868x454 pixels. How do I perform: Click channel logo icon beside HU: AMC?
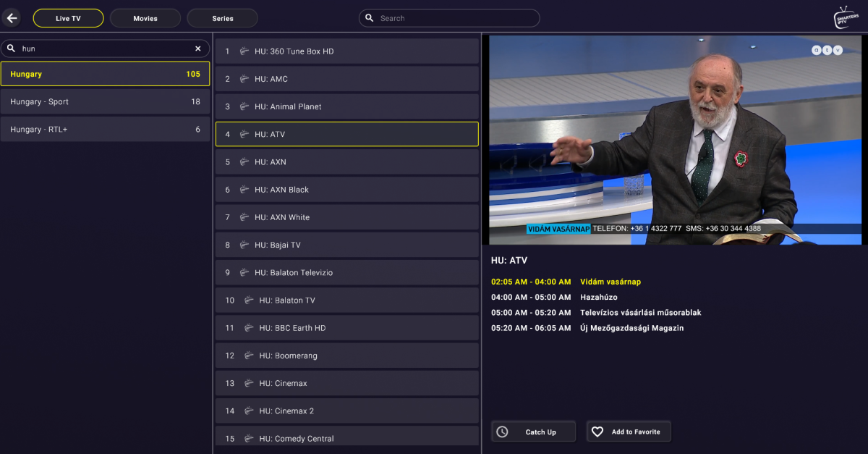244,79
